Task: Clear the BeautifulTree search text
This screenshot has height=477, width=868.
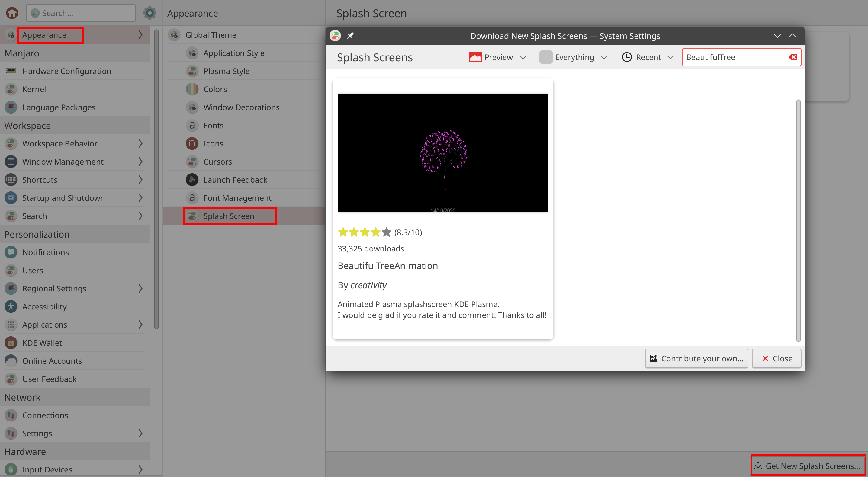Action: click(x=792, y=57)
